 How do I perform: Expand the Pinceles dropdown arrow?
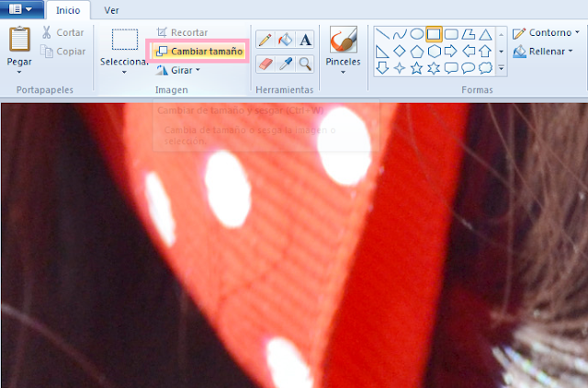click(x=343, y=72)
